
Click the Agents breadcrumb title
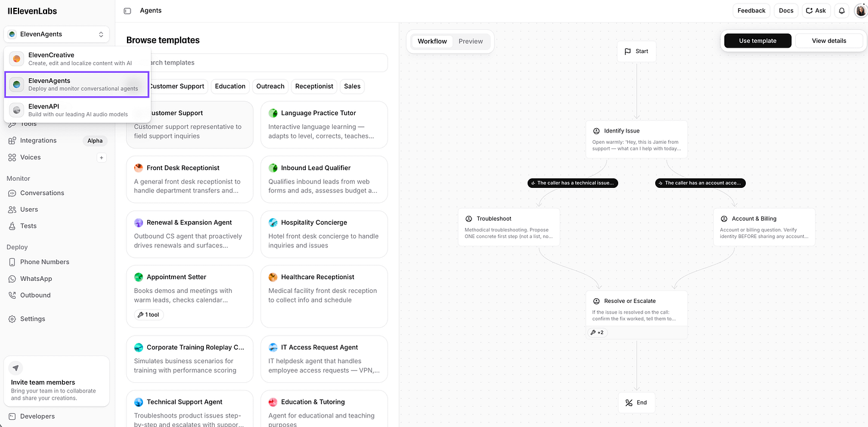pos(150,11)
